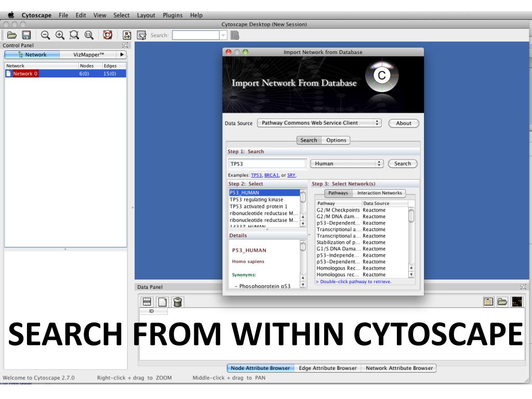This screenshot has height=399, width=532.
Task: Select the 'G2/M DNA dam...' pathway row
Action: pos(362,217)
